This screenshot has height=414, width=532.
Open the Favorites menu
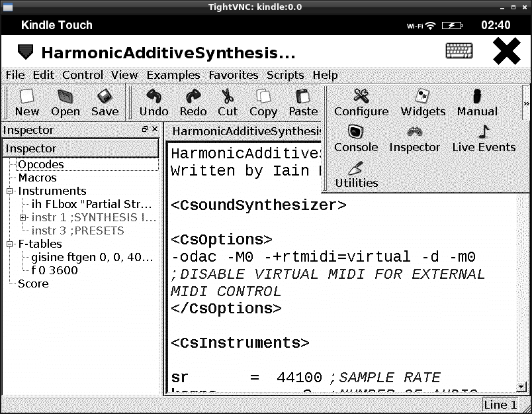coord(234,75)
